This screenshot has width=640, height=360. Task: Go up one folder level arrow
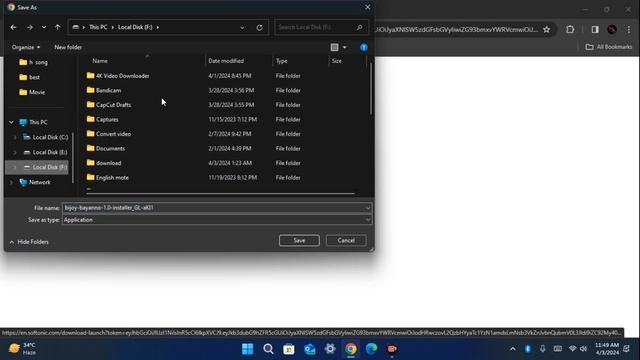58,27
